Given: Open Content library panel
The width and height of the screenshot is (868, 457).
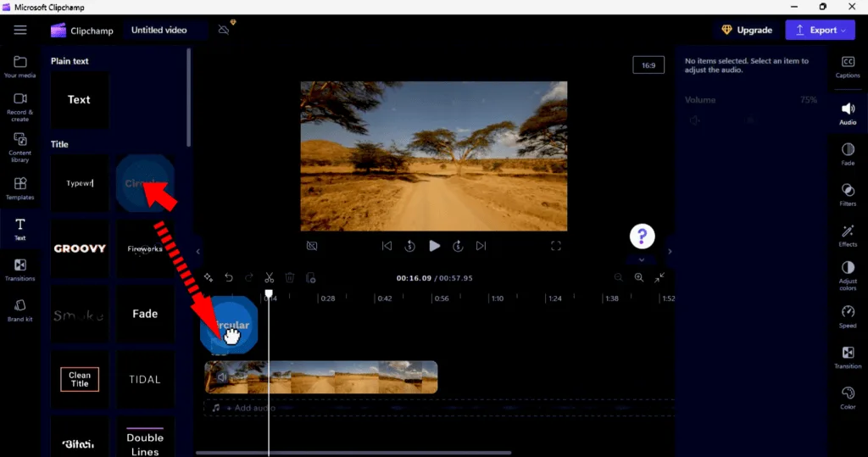Looking at the screenshot, I should click(20, 148).
